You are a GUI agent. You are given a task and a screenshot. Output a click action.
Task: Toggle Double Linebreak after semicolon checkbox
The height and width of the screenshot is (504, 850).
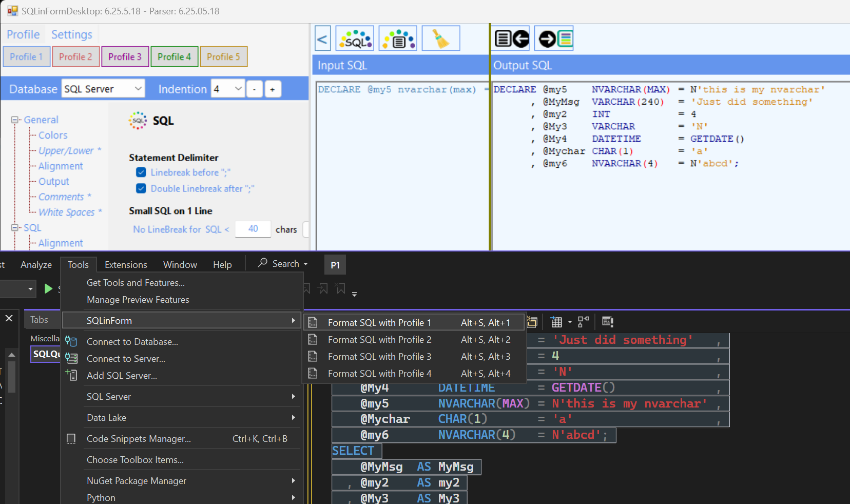pyautogui.click(x=141, y=188)
